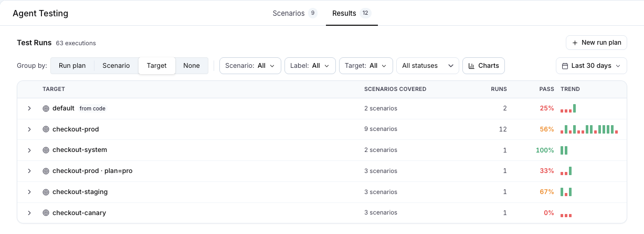Click the TARGET column header
This screenshot has width=644, height=234.
pos(54,89)
